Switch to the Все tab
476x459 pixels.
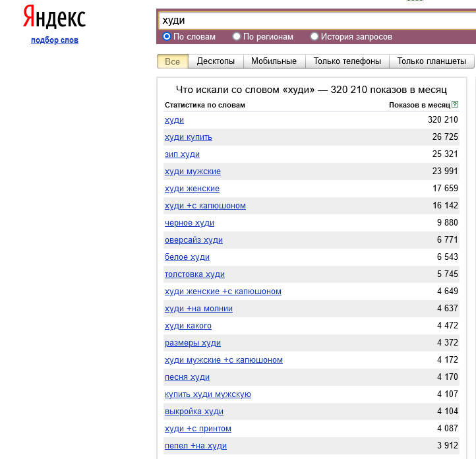(x=172, y=61)
